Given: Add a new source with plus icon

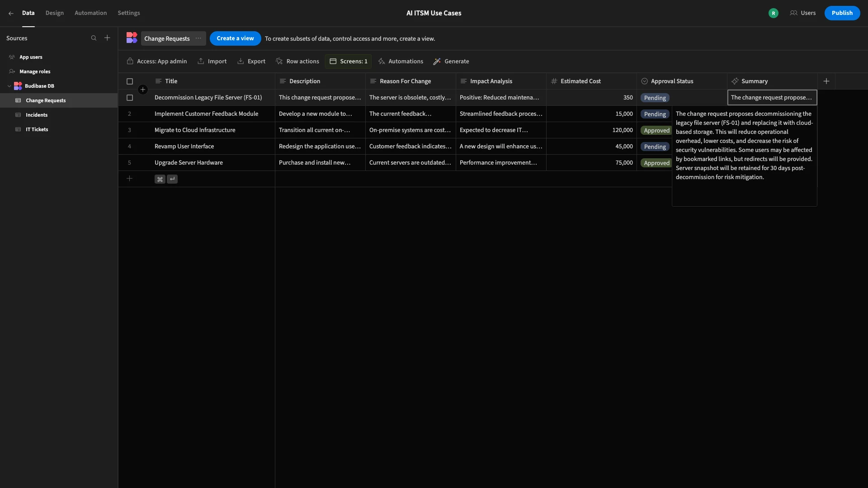Looking at the screenshot, I should click(x=107, y=38).
